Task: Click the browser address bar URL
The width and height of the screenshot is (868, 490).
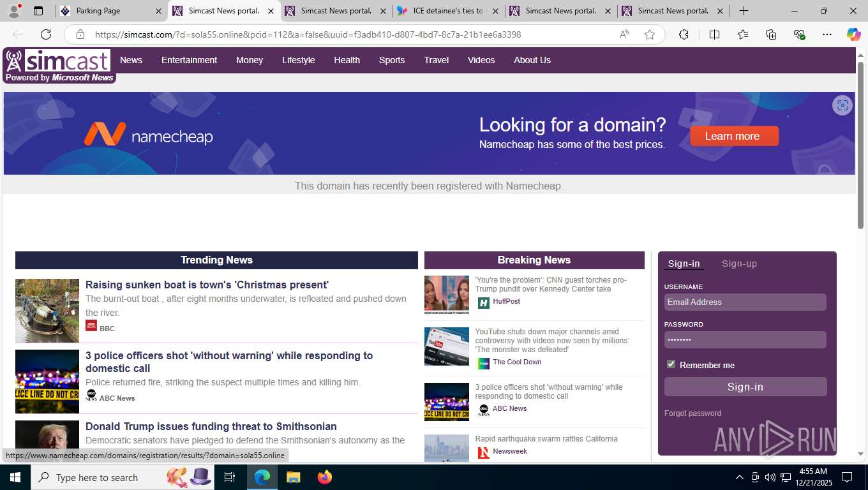Action: pos(308,34)
